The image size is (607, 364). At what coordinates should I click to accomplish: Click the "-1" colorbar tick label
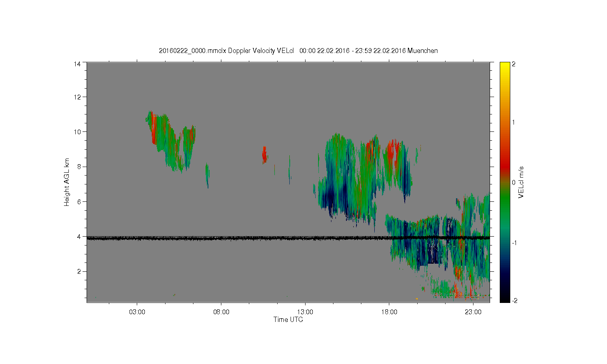tap(514, 242)
